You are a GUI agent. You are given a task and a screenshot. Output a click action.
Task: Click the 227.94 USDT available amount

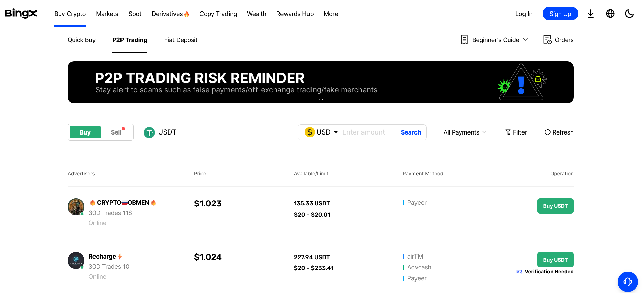pyautogui.click(x=312, y=257)
